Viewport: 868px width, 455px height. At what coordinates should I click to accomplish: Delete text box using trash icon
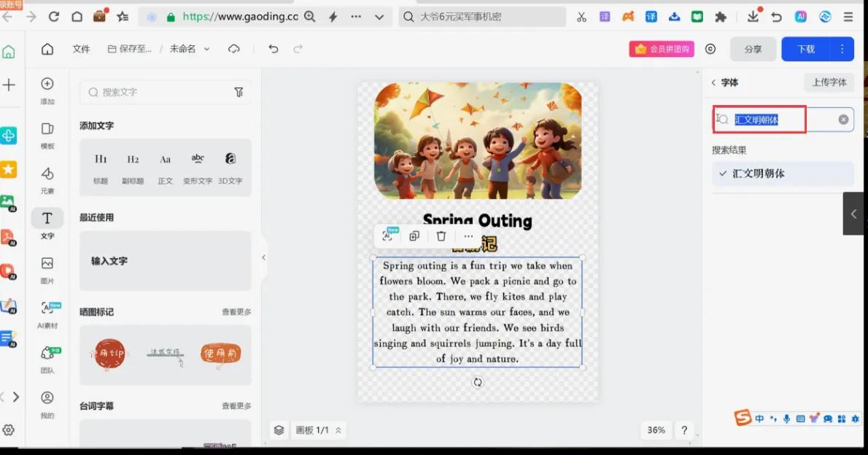(442, 236)
